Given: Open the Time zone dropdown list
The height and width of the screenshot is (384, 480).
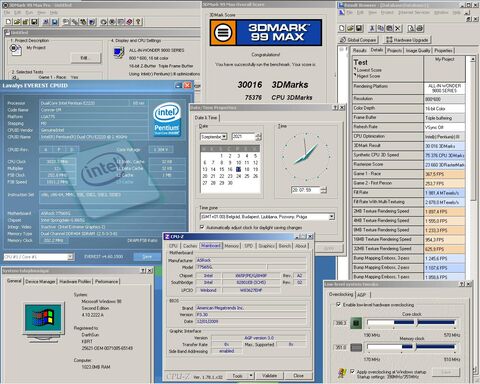Looking at the screenshot, I should coord(331,217).
